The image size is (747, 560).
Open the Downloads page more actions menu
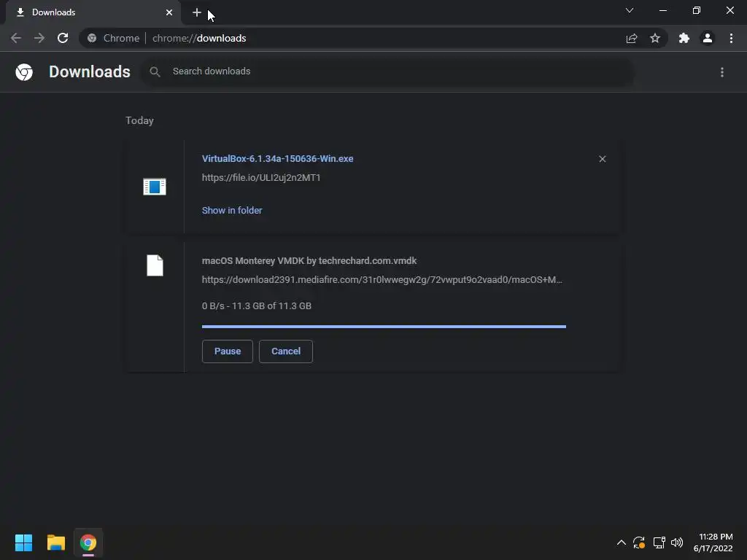tap(722, 72)
